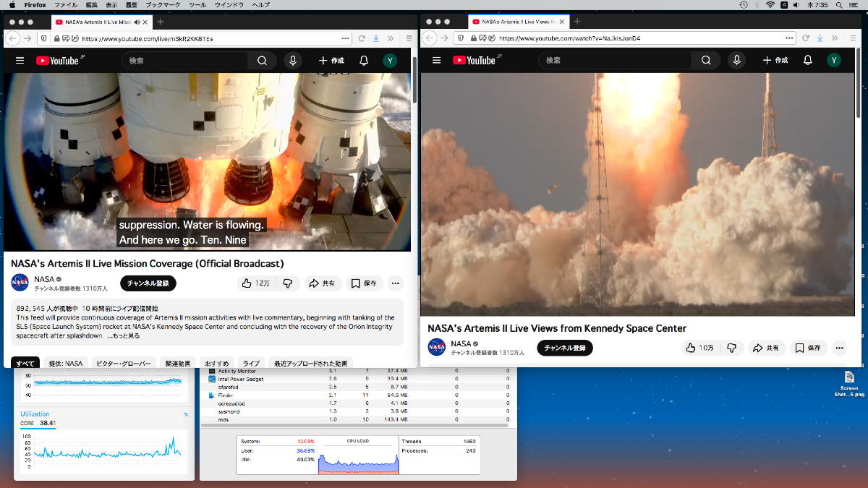The height and width of the screenshot is (488, 868).
Task: Open the 履歴 menu
Action: coord(132,5)
